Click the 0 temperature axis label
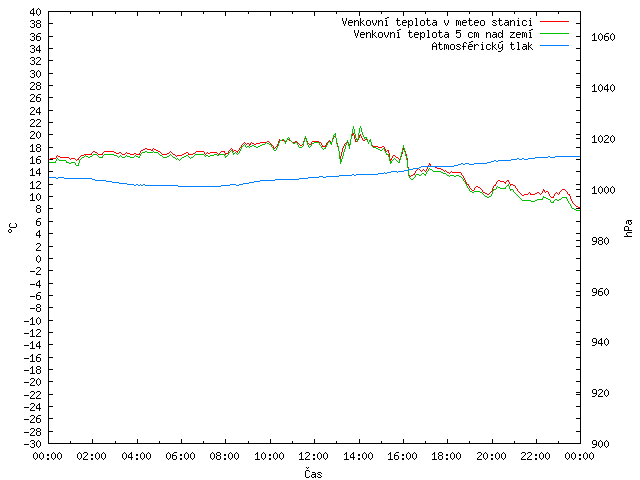The height and width of the screenshot is (480, 640). tap(38, 259)
